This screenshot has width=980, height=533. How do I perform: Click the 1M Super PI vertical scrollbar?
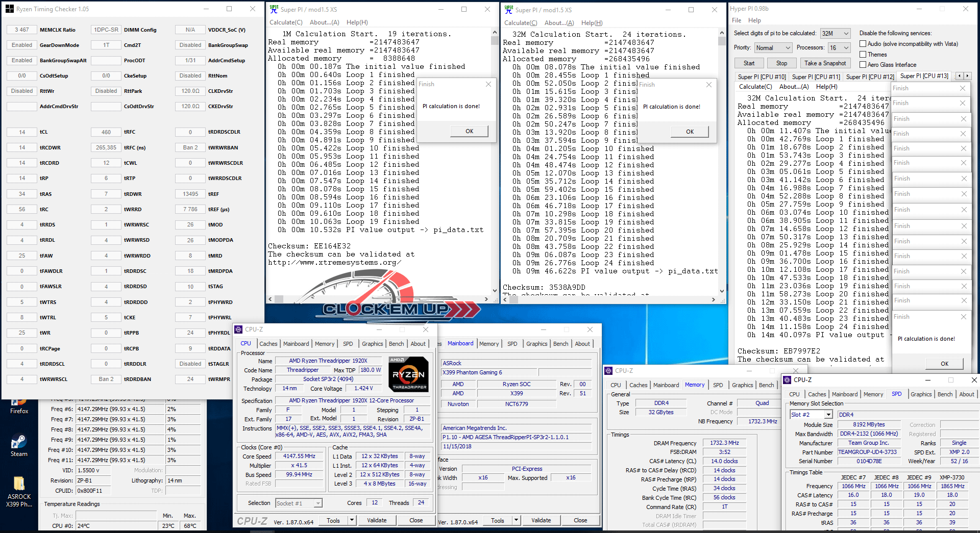tap(494, 163)
